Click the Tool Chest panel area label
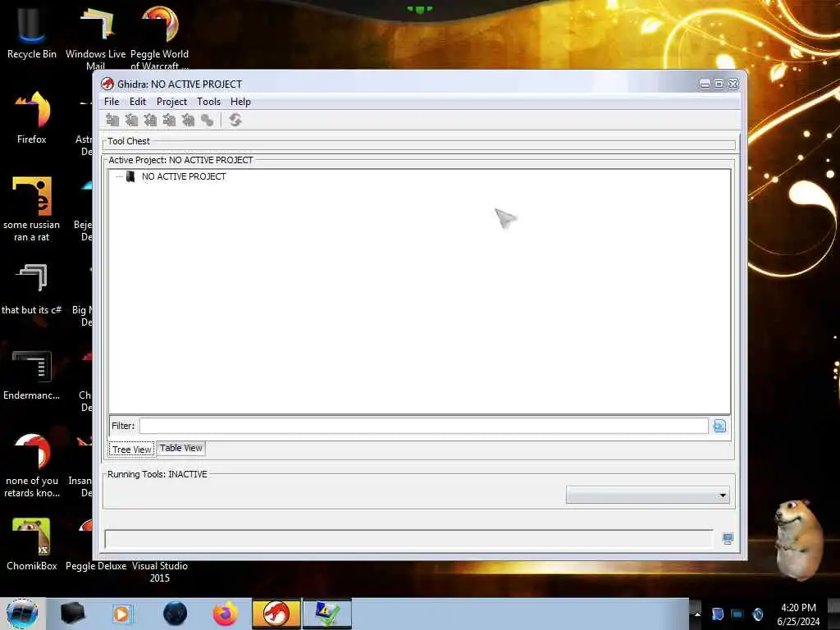 [x=129, y=141]
